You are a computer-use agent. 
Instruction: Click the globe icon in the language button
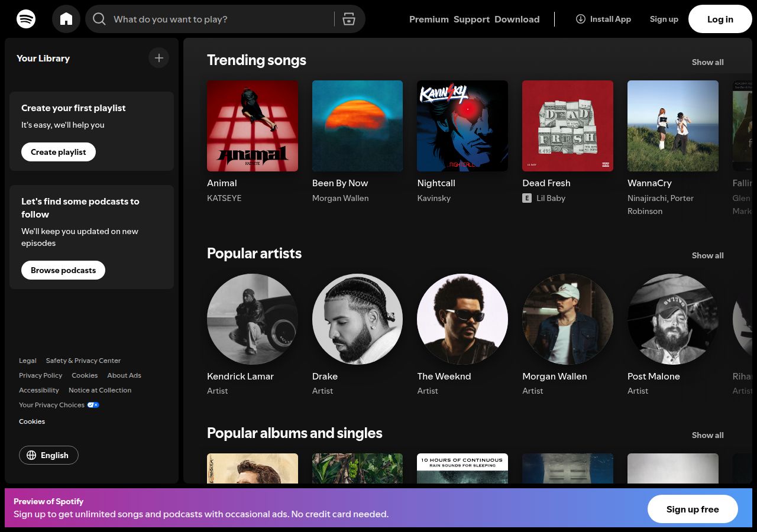click(x=31, y=455)
